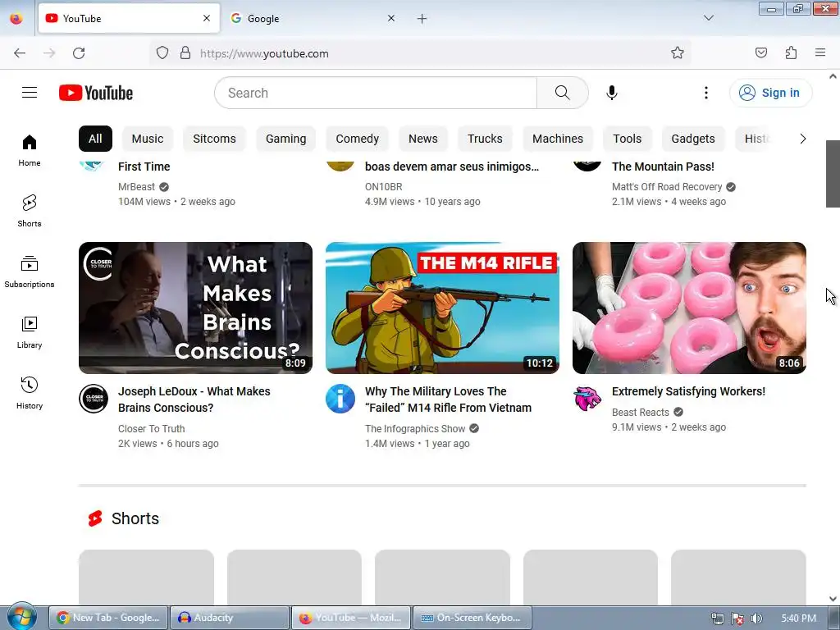
Task: Go to Home in sidebar
Action: coord(30,151)
